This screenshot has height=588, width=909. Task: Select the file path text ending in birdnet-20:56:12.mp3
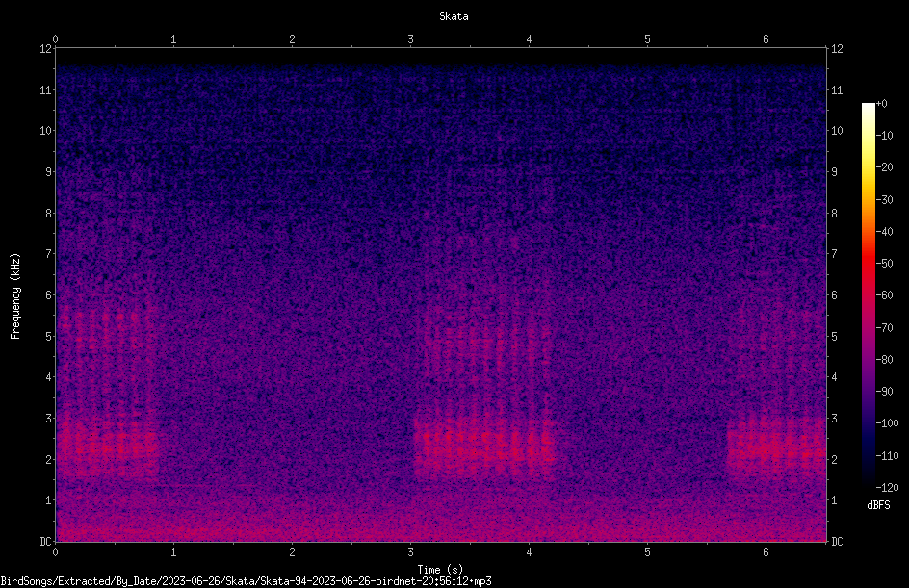click(x=246, y=581)
